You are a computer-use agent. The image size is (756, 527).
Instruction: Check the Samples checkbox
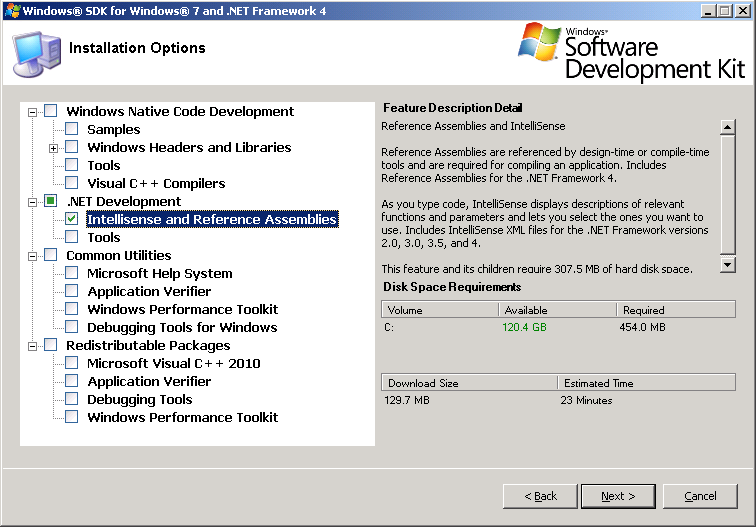coord(72,129)
